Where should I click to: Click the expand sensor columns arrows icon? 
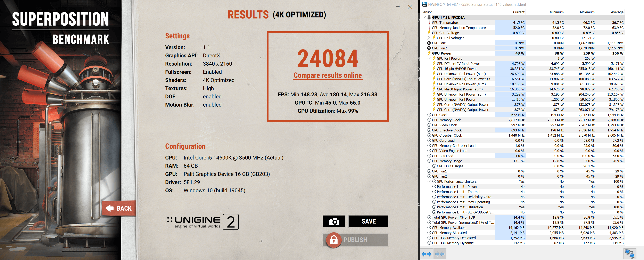click(426, 254)
